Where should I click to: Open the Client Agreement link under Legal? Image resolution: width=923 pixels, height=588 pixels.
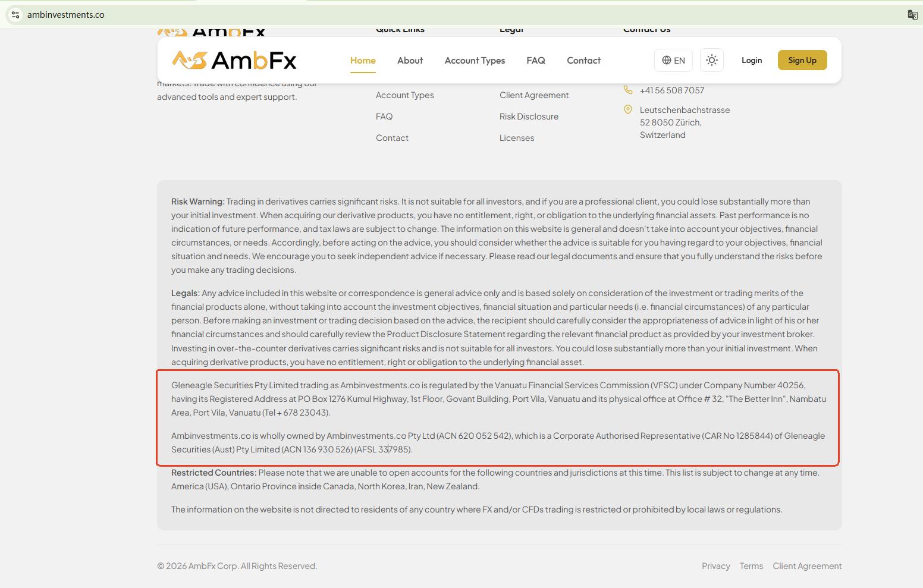pyautogui.click(x=534, y=95)
